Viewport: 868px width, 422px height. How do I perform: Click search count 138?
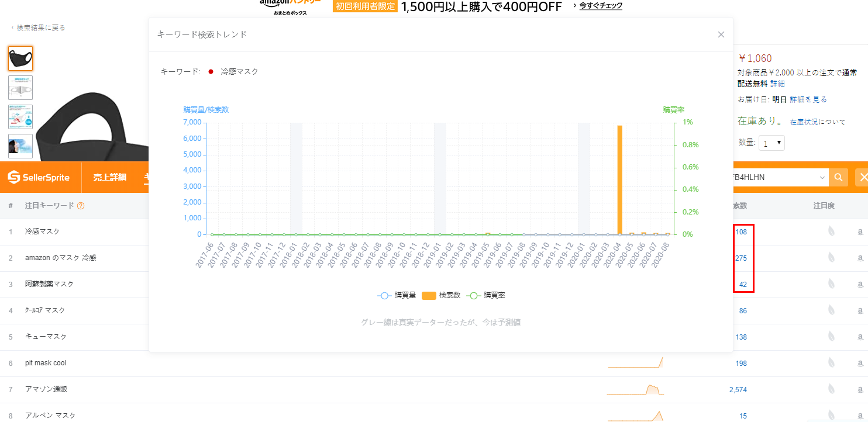pyautogui.click(x=741, y=337)
